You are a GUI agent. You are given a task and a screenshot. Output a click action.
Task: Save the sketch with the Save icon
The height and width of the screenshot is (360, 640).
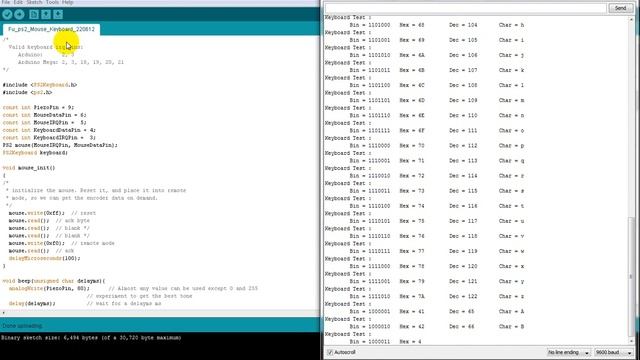point(58,14)
